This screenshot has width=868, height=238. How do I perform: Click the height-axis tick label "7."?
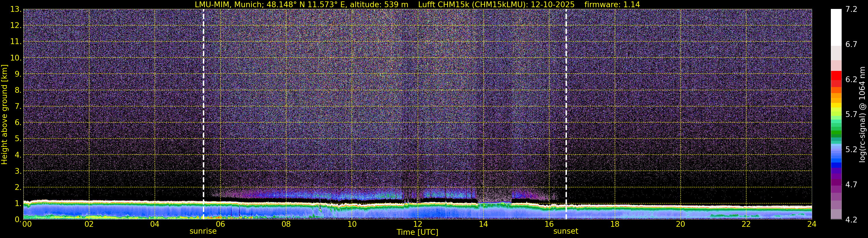tap(18, 107)
